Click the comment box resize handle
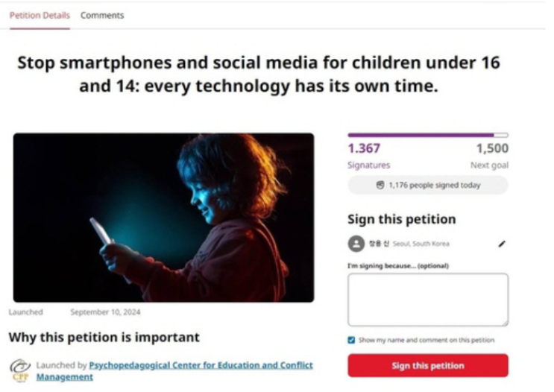The height and width of the screenshot is (392, 554). point(505,323)
